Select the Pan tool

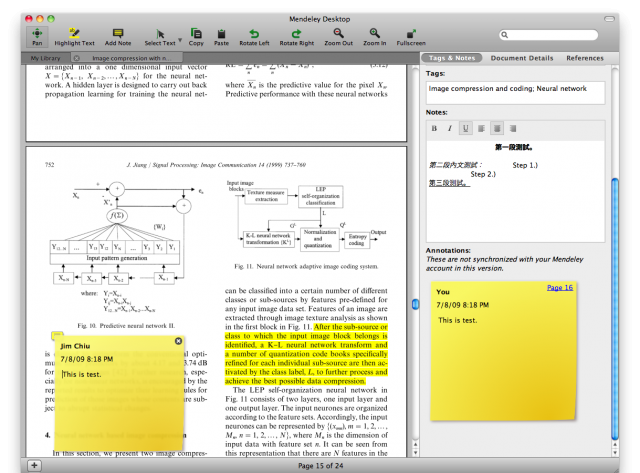pos(37,37)
